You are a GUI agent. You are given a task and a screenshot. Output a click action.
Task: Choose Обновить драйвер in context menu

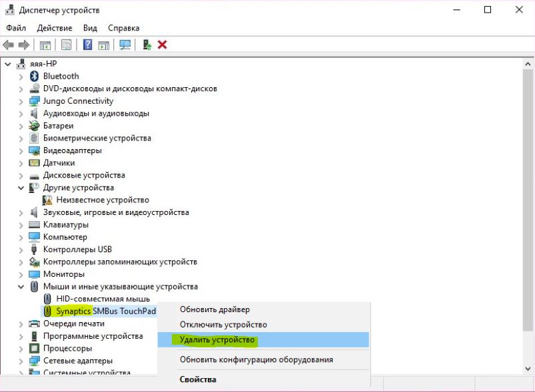pyautogui.click(x=263, y=309)
